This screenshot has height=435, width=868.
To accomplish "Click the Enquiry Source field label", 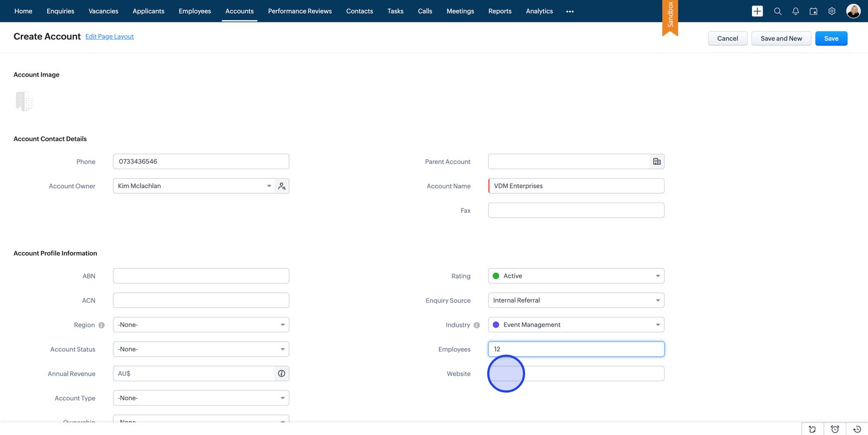I will point(448,301).
